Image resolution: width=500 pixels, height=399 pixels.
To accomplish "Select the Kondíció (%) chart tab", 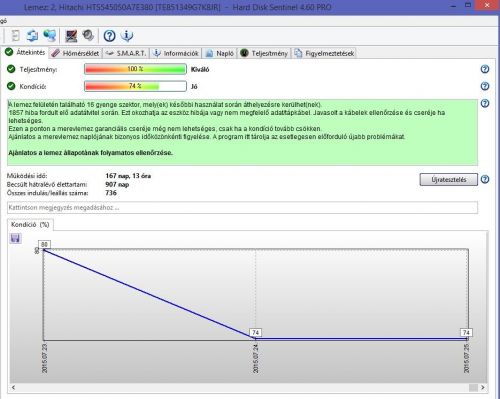I will pyautogui.click(x=30, y=225).
